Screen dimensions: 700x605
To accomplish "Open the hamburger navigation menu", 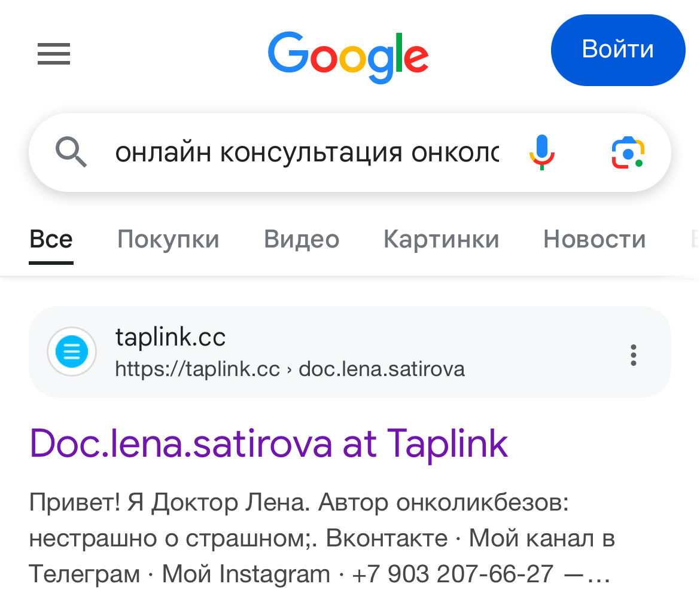I will 53,54.
